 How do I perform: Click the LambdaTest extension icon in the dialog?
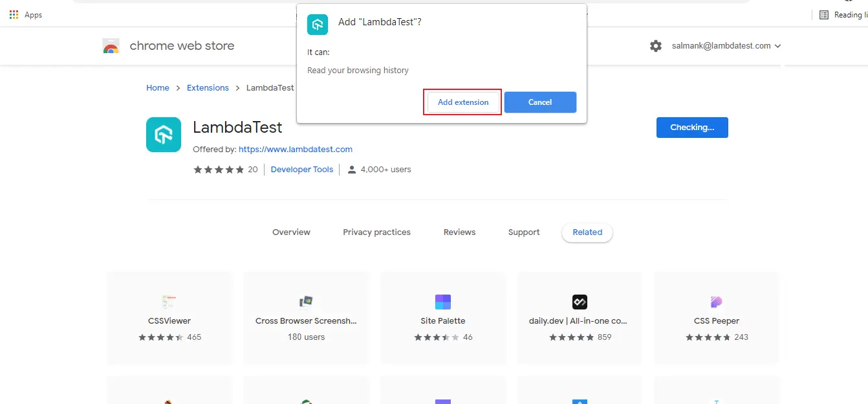[317, 25]
